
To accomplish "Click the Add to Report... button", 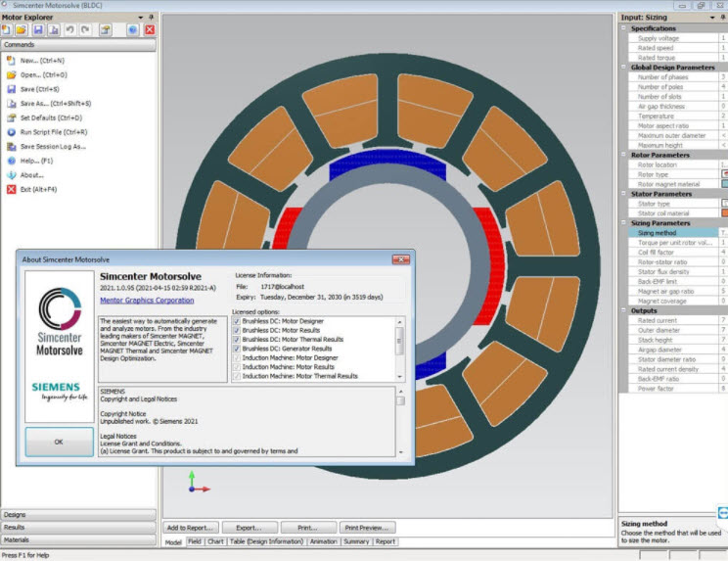I will (190, 528).
